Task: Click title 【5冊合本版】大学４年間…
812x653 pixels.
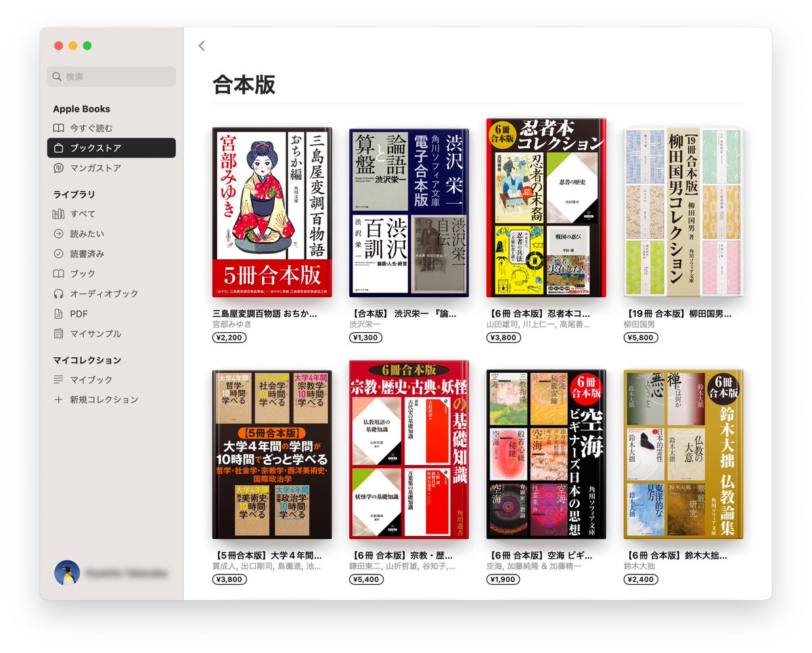Action: click(267, 556)
